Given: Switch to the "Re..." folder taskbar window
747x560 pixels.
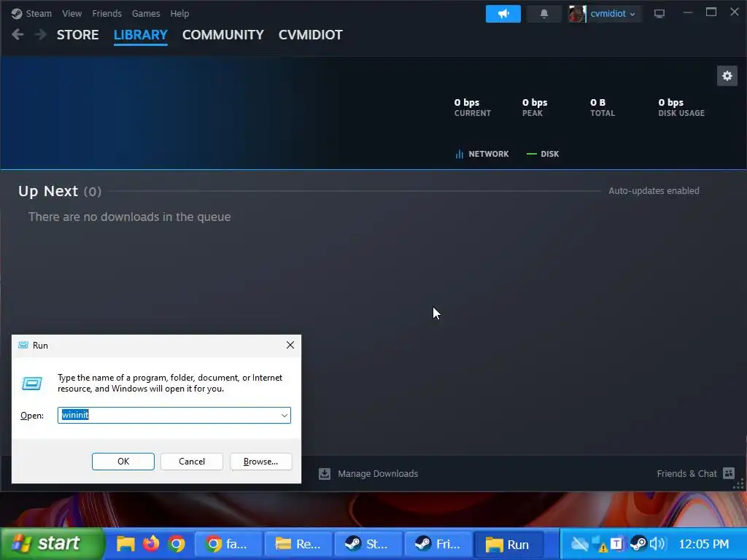Looking at the screenshot, I should pos(298,544).
